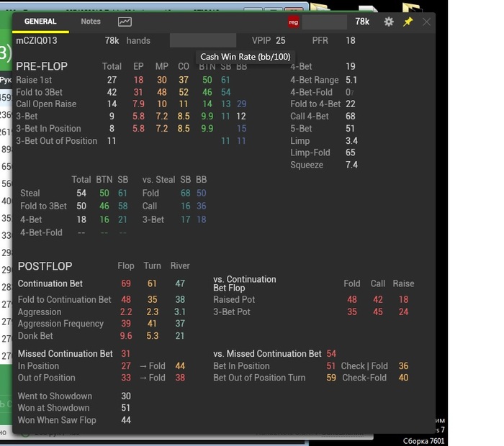Click the Steal 4-Bet total value 18

[81, 219]
